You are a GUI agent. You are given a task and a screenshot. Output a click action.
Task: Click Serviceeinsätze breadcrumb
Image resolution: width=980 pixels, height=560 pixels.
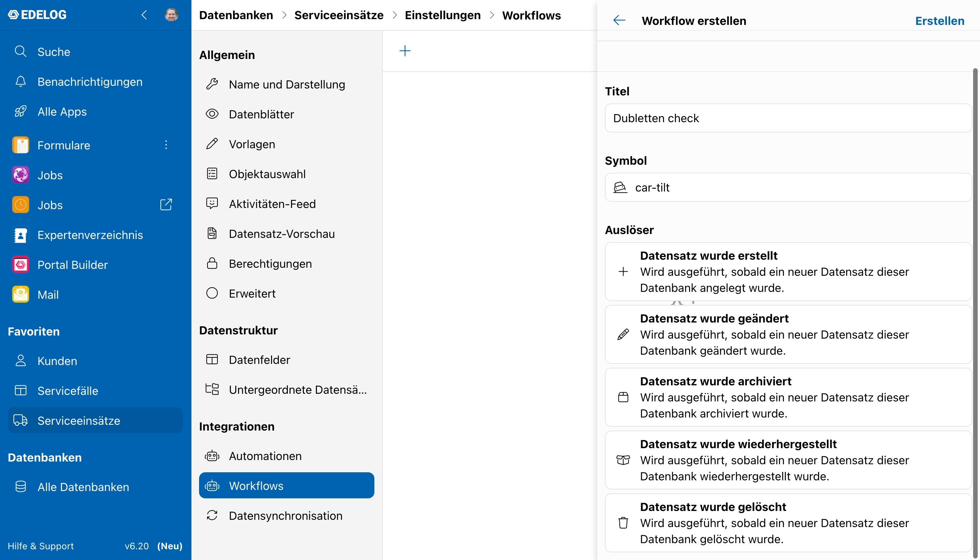[x=338, y=15]
